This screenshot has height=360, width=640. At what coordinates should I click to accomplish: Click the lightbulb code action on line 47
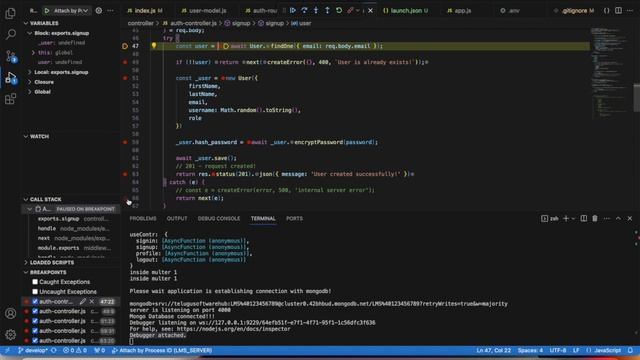point(154,46)
